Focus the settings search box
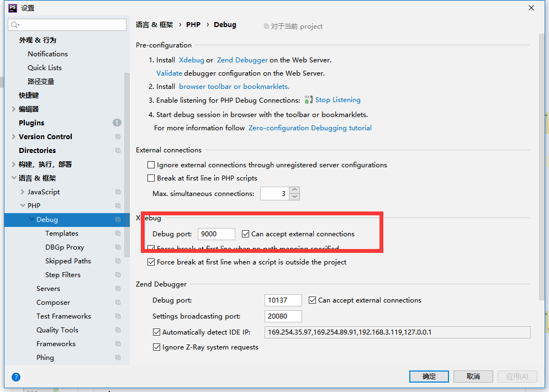 [x=67, y=25]
